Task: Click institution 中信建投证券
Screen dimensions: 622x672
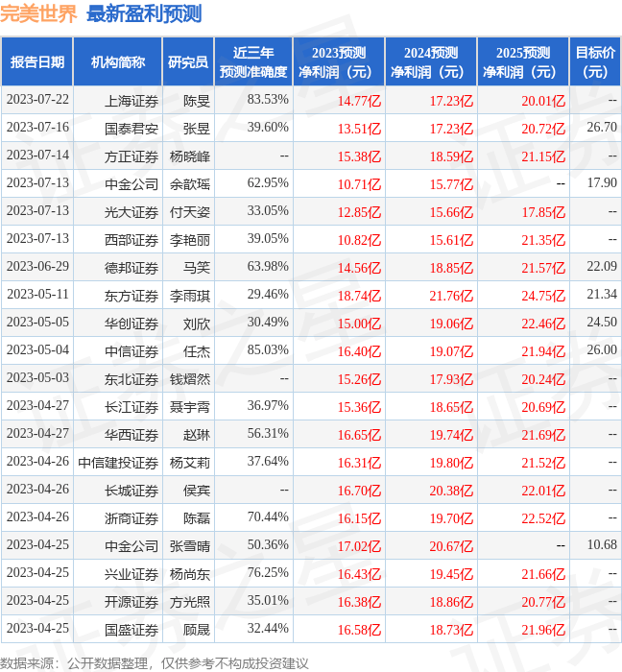Action: pos(118,463)
